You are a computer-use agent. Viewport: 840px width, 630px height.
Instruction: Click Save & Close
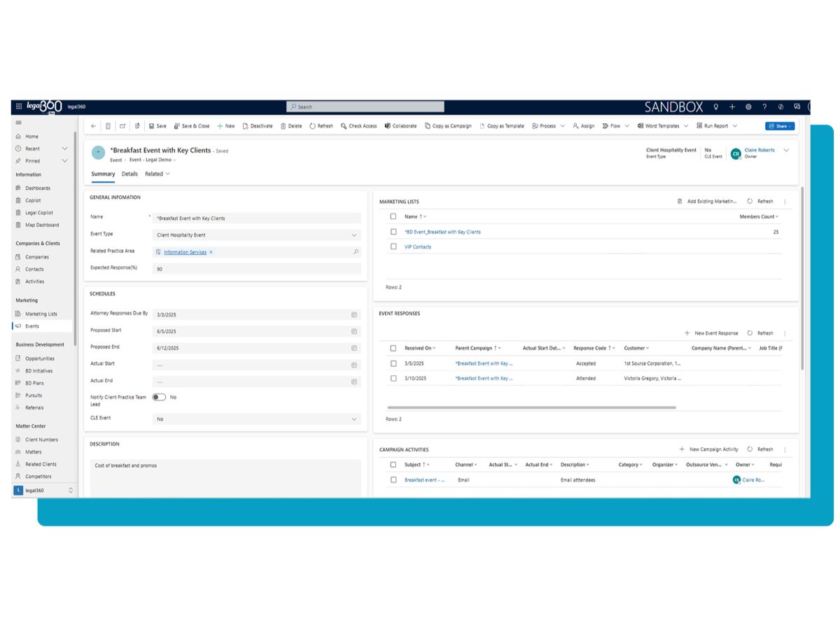point(192,126)
